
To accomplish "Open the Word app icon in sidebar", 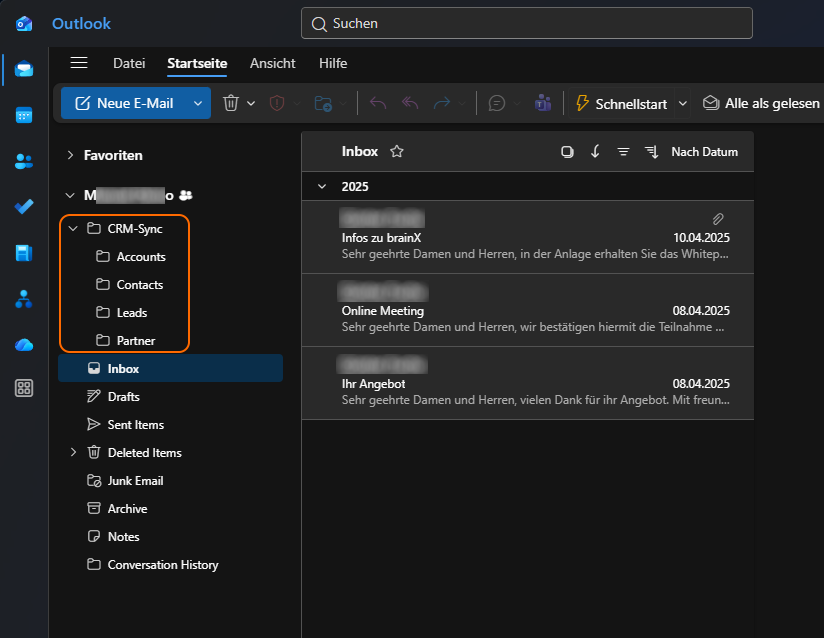I will point(24,253).
